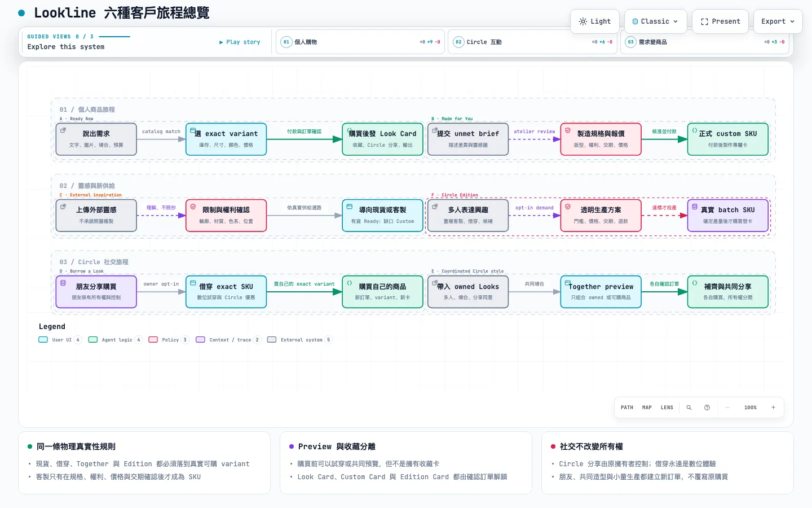The width and height of the screenshot is (812, 508).
Task: Click the 100% zoom level
Action: pyautogui.click(x=751, y=408)
